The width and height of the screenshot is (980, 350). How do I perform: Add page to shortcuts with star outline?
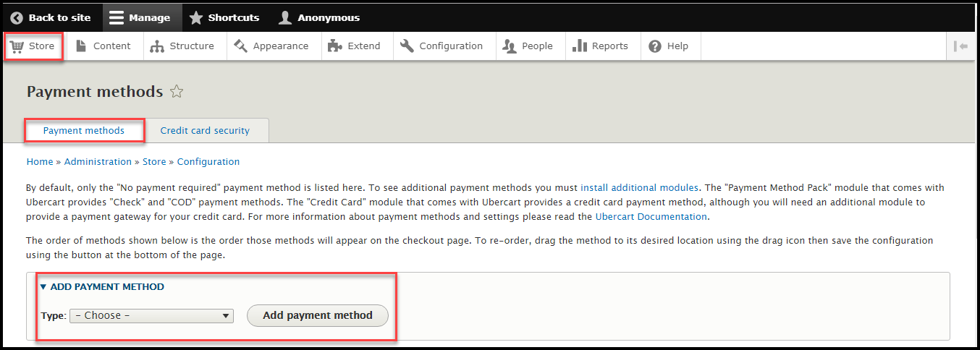coord(177,92)
